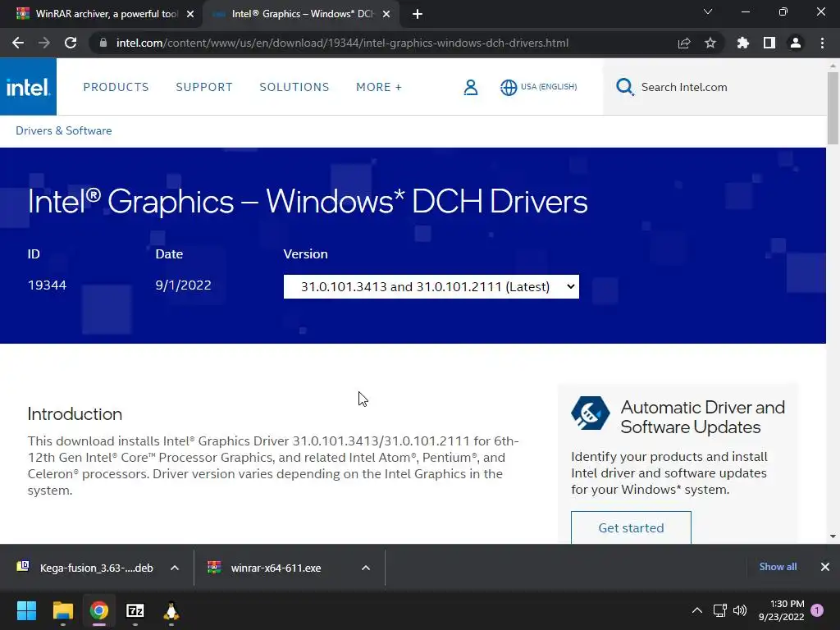Screen dimensions: 840x630
Task: Click the page vertical scrollbar thumb
Action: pos(833,107)
